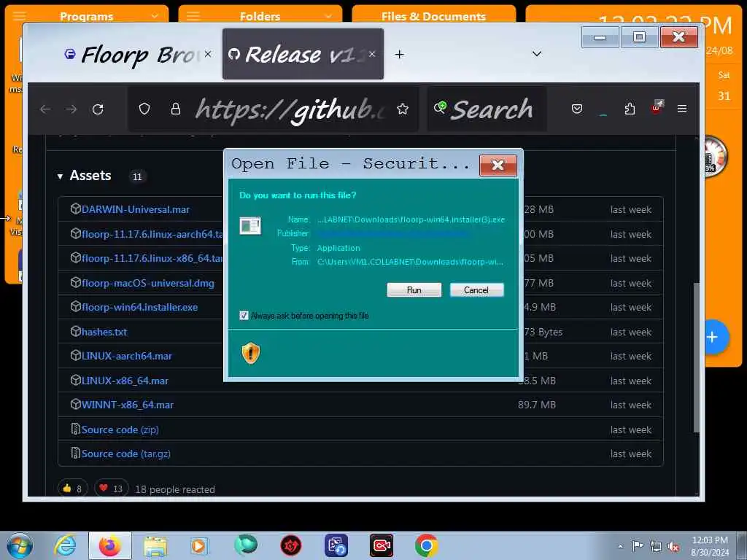747x560 pixels.
Task: Click the padlock site security icon
Action: 176,109
